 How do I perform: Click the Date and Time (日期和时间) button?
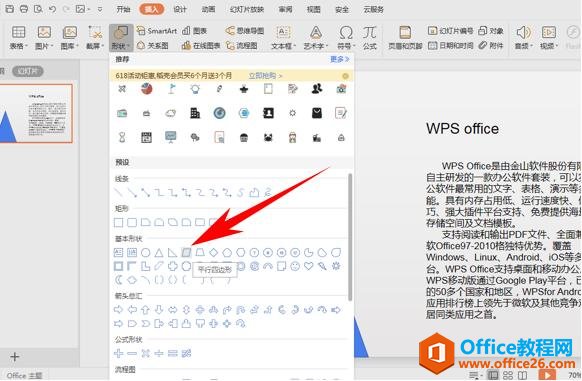pyautogui.click(x=450, y=45)
